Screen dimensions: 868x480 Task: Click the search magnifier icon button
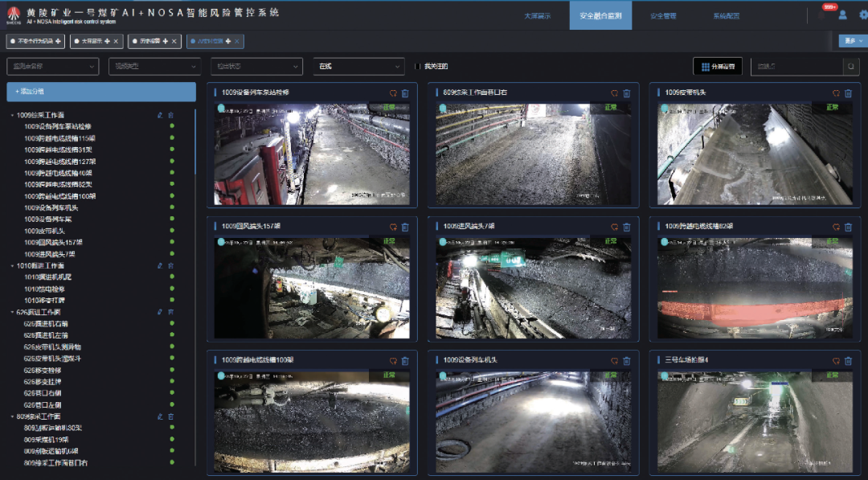tap(851, 67)
